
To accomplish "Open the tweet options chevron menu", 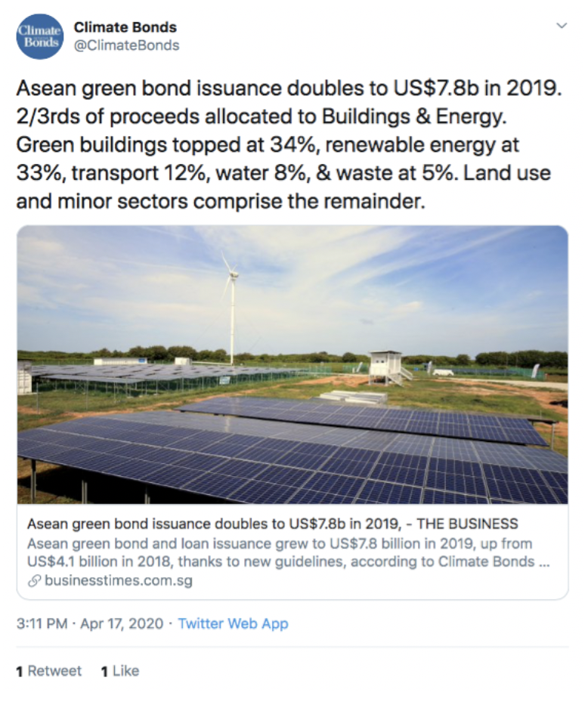I will (x=562, y=26).
